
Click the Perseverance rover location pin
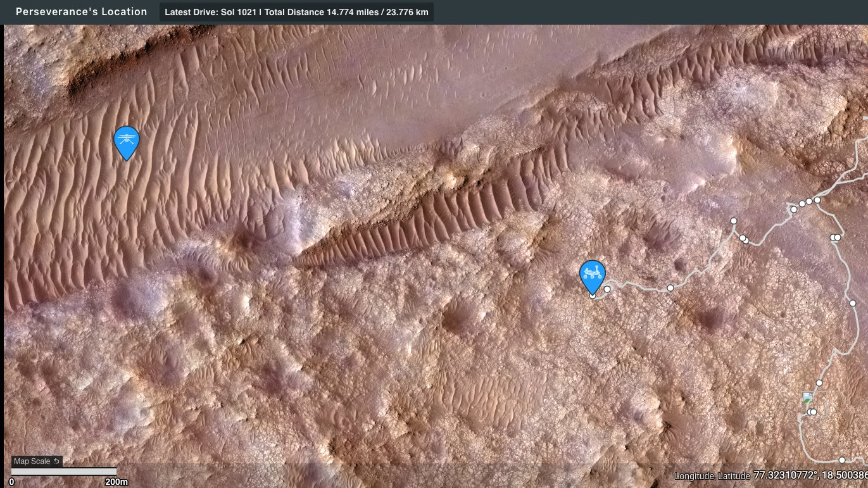pyautogui.click(x=592, y=276)
